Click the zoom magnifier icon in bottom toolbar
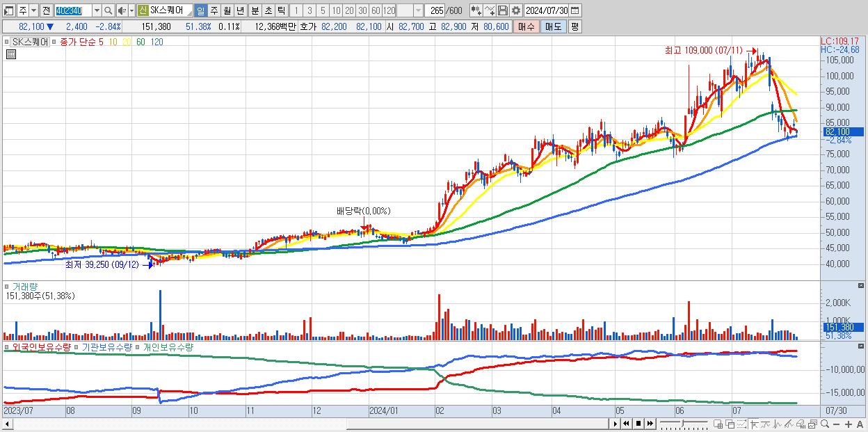868x432 pixels. 825,424
